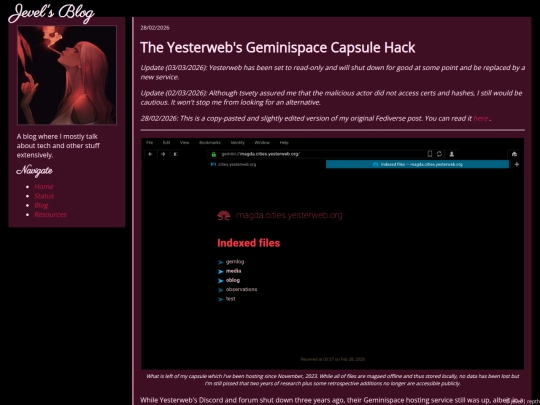Click the Identity menu in the embedded browser
This screenshot has width=540, height=405.
pos(238,143)
